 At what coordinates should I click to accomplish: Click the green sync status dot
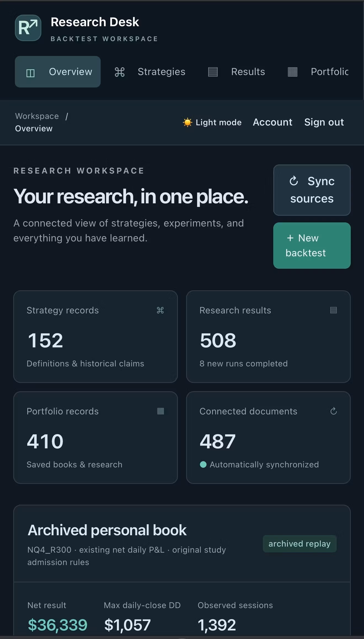(x=203, y=465)
